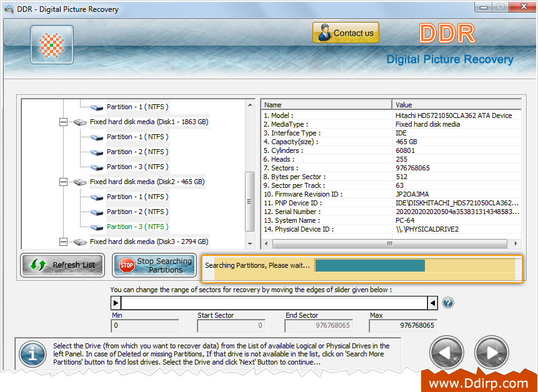Click the Value column header
Viewport: 538px width, 392px height.
pyautogui.click(x=457, y=105)
